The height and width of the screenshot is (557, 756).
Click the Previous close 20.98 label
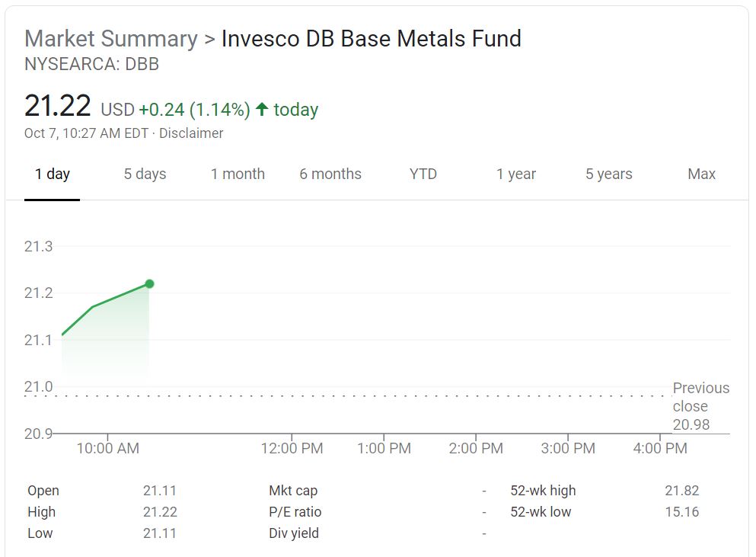[700, 406]
